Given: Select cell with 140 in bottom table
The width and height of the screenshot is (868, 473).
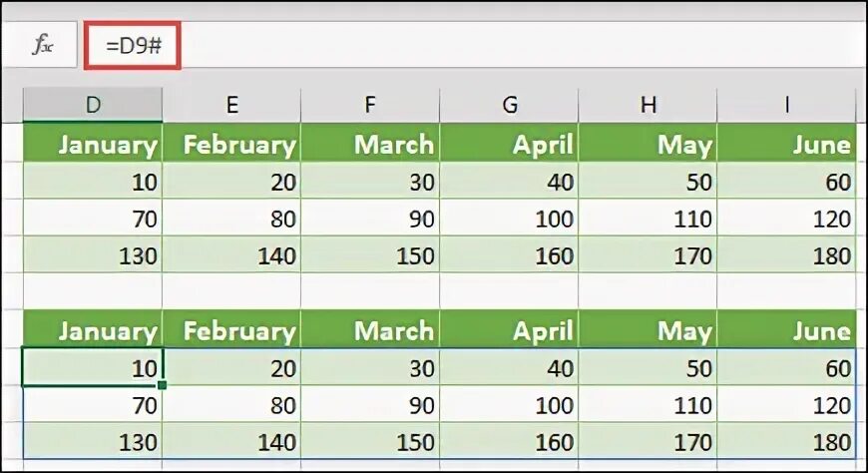Looking at the screenshot, I should click(231, 441).
